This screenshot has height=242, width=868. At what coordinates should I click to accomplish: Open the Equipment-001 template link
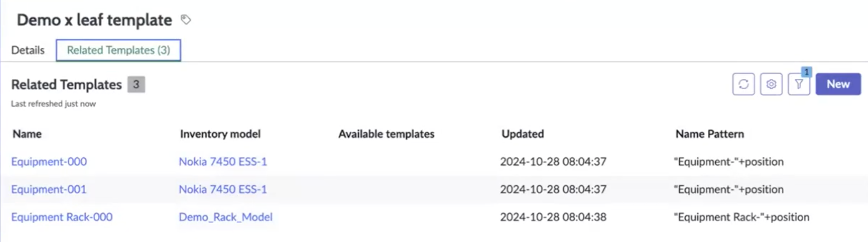point(49,189)
